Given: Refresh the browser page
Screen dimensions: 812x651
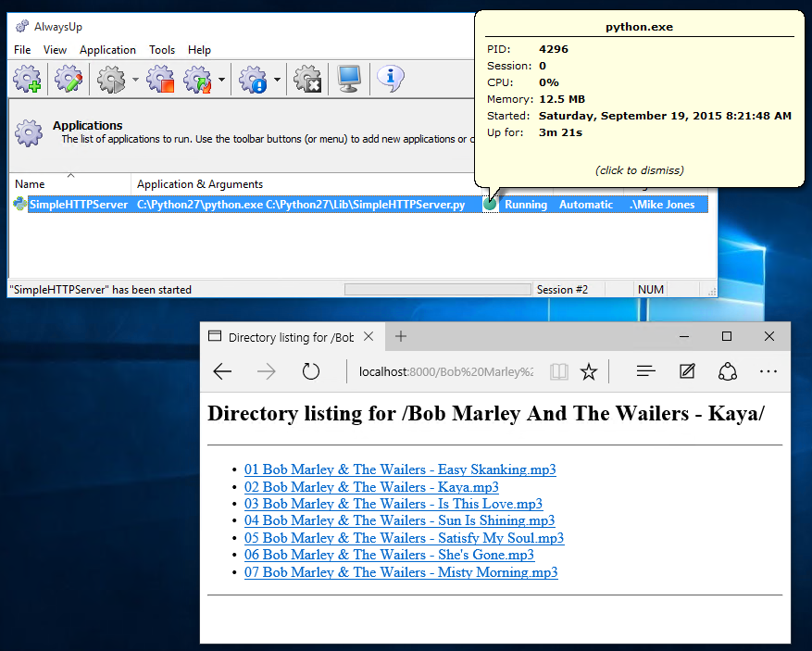Looking at the screenshot, I should tap(311, 371).
